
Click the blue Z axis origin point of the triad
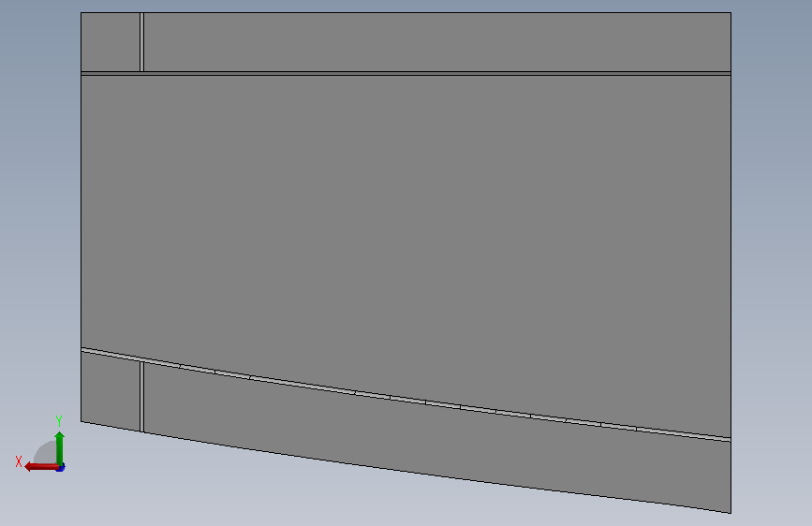click(61, 468)
